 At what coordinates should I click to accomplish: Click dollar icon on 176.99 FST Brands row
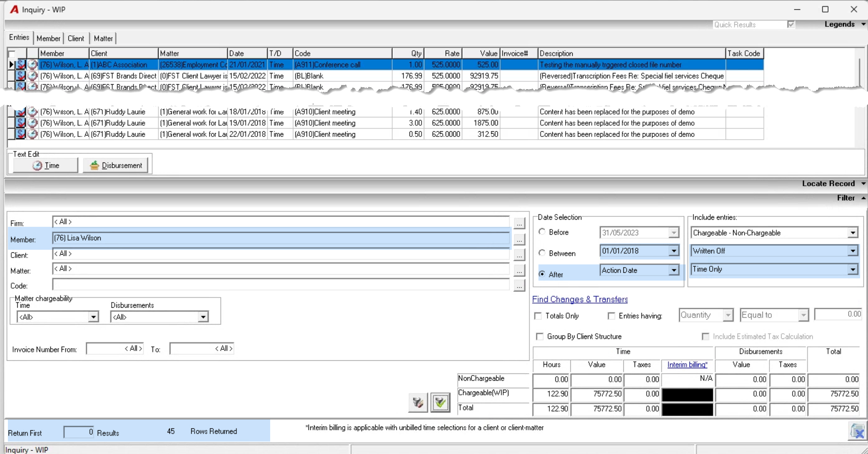point(21,76)
